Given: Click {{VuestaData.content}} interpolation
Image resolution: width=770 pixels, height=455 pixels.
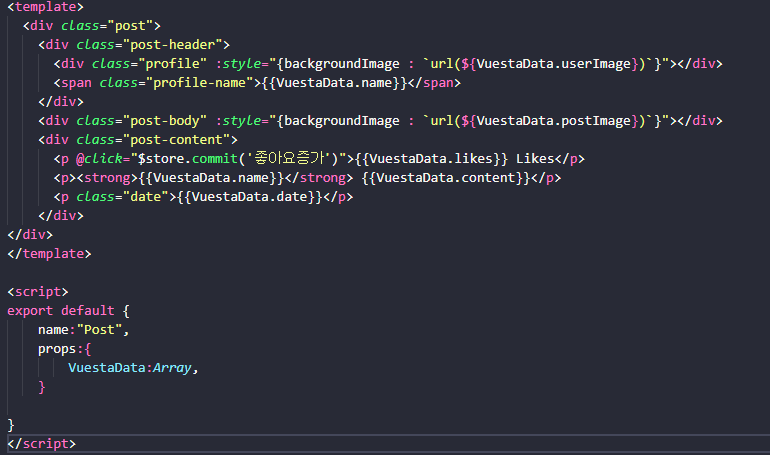Looking at the screenshot, I should click(446, 178).
